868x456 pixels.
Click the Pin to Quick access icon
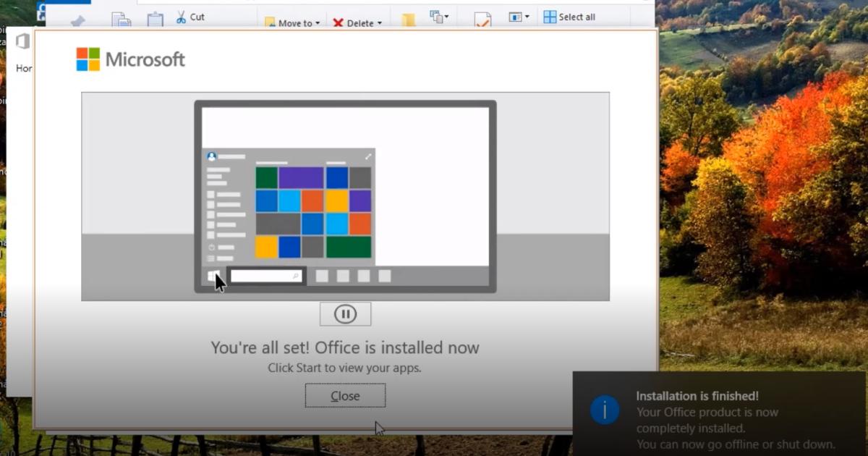click(x=78, y=22)
